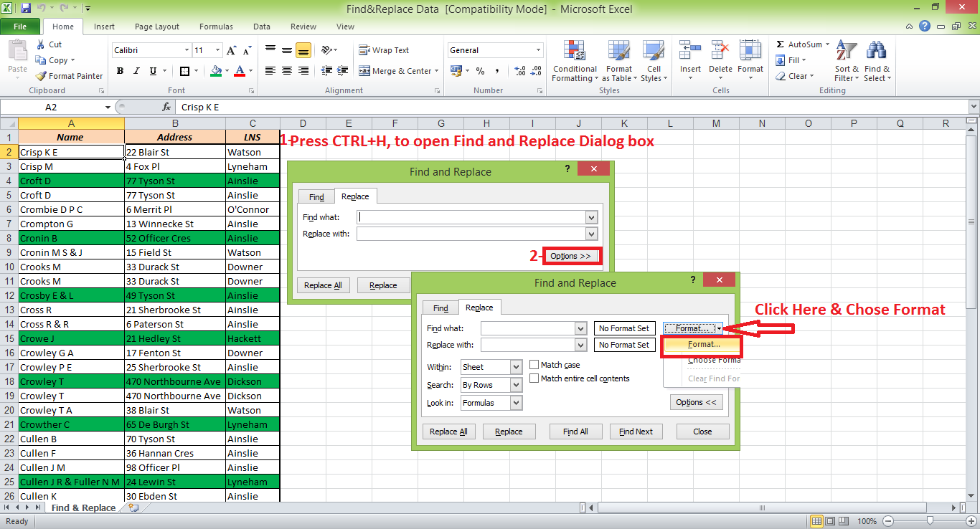The image size is (980, 529).
Task: Click Options >> in the back dialog
Action: [570, 256]
